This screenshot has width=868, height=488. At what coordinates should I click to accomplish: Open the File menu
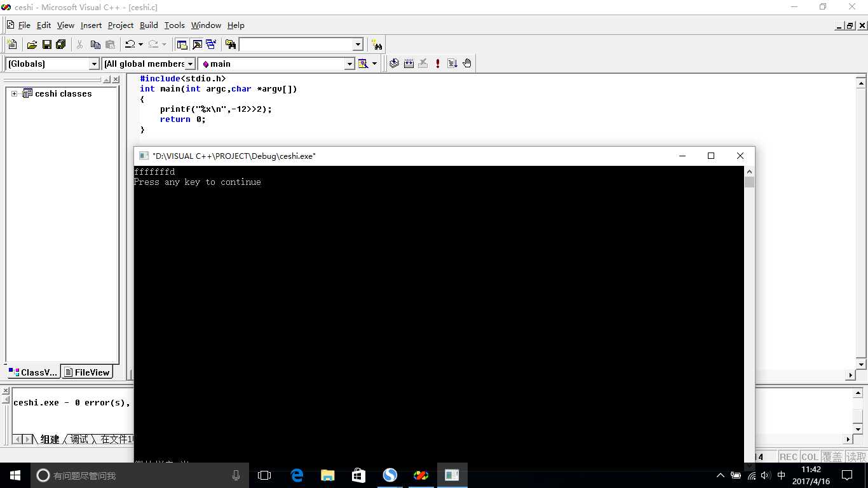tap(24, 25)
